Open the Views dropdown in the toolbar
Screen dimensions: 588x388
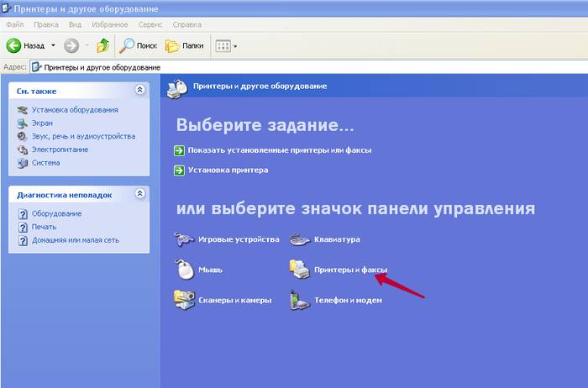[226, 45]
